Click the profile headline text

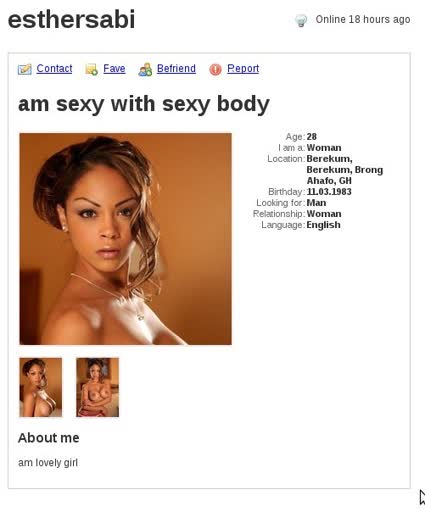144,104
